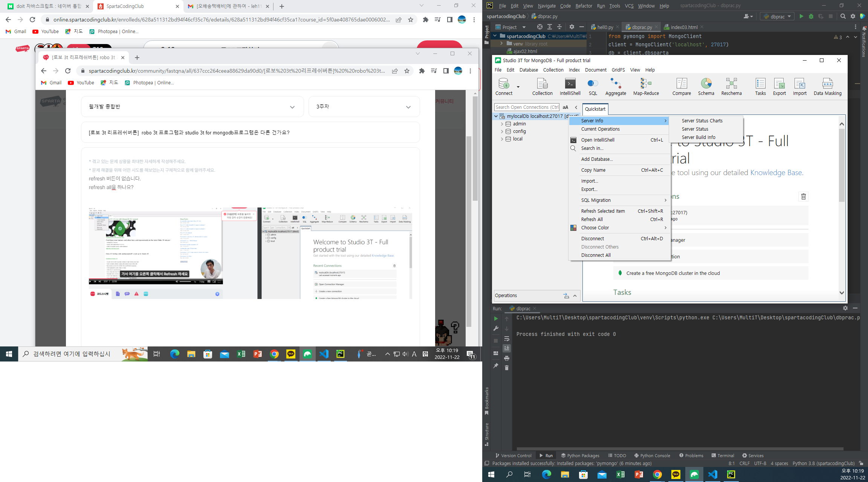Open the GridFS menu in Studio 3T
Screen dimensions: 868x482
click(x=618, y=70)
